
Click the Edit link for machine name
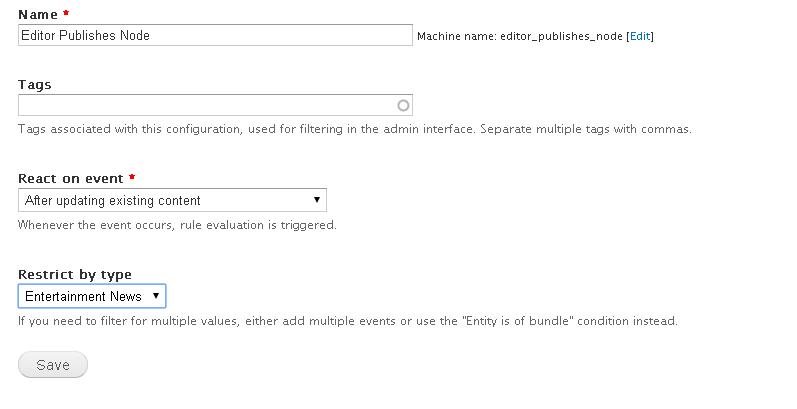(639, 36)
